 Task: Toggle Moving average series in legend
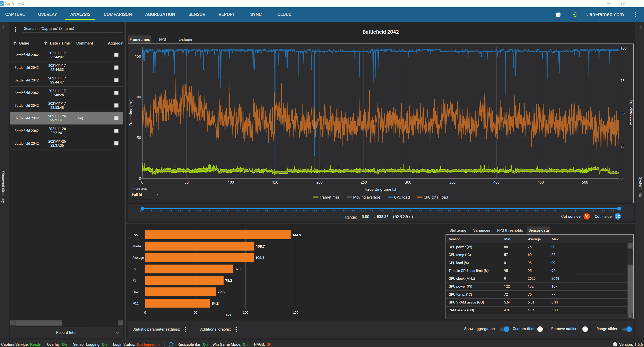tap(363, 197)
